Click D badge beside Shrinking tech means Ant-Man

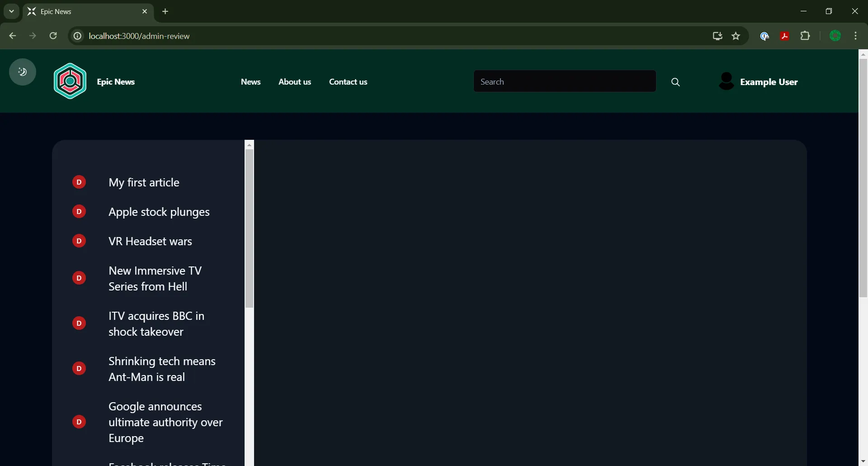pos(79,369)
